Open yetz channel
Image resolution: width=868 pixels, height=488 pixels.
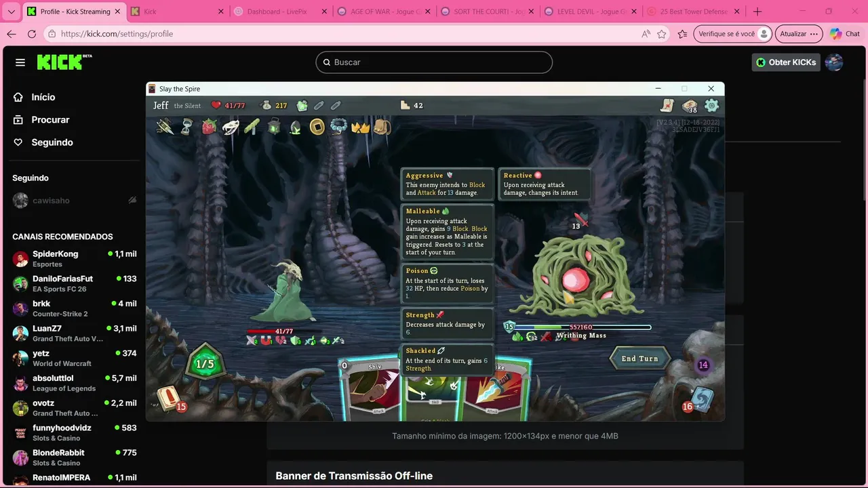[75, 358]
